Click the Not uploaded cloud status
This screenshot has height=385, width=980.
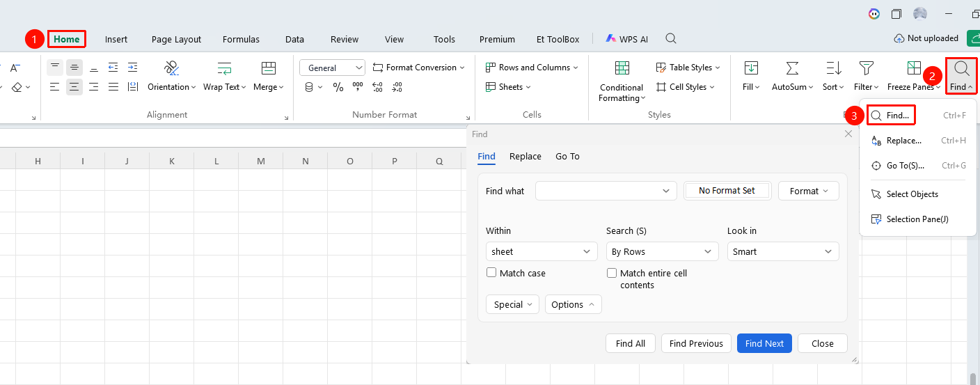pyautogui.click(x=926, y=38)
